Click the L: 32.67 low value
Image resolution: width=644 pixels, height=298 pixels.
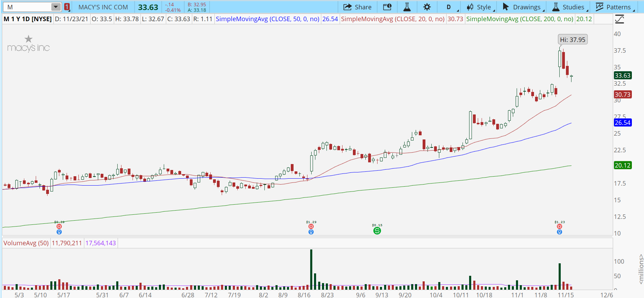[x=153, y=19]
